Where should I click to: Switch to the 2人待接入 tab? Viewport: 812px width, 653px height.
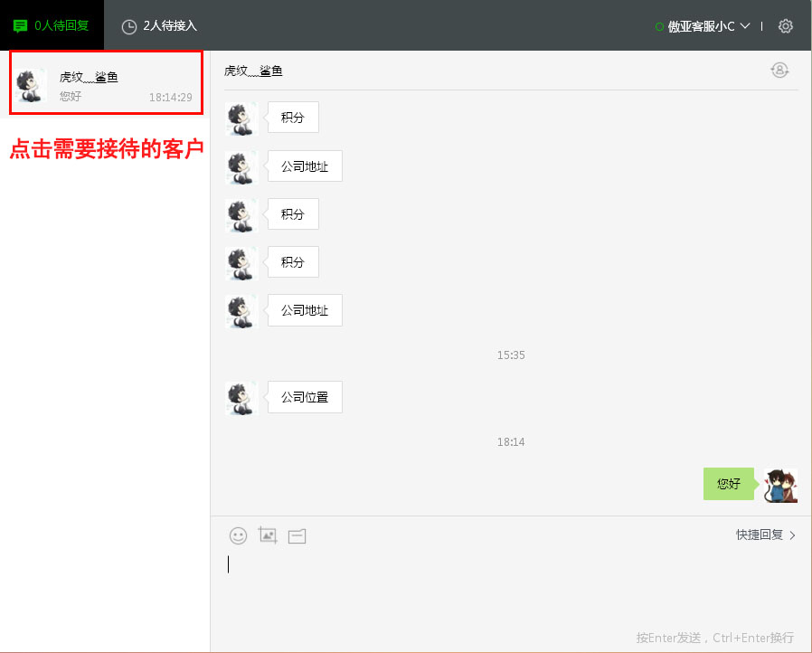(159, 26)
